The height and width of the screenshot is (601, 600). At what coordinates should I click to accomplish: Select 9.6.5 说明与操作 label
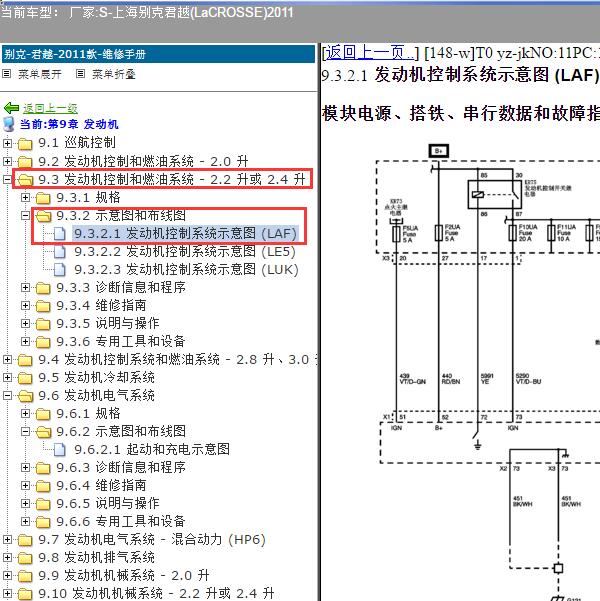[x=108, y=504]
